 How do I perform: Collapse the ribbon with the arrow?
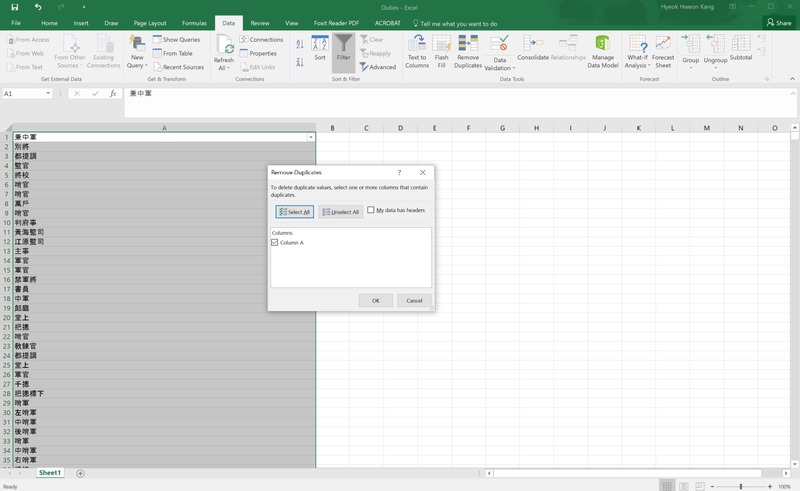792,79
